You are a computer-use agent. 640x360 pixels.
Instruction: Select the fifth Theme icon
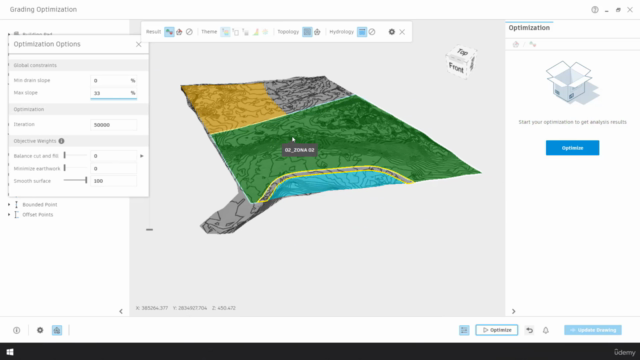click(x=265, y=32)
